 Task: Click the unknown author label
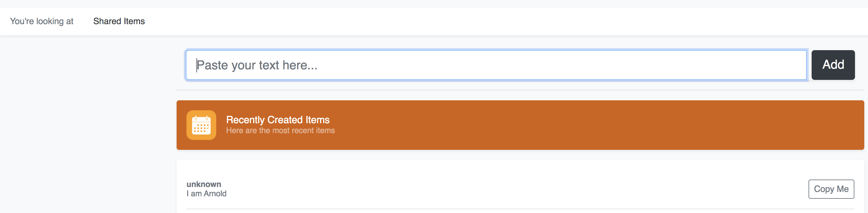204,185
